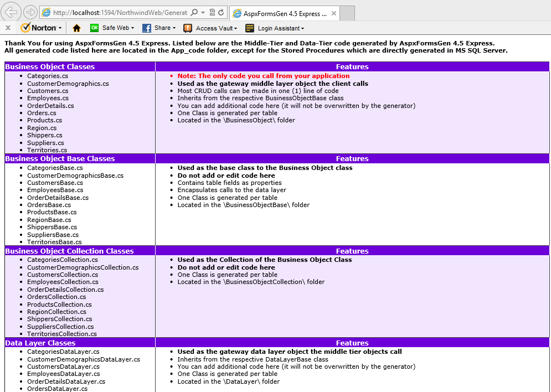Click CustomerDemographics.cs in the list
The height and width of the screenshot is (392, 551).
(68, 84)
